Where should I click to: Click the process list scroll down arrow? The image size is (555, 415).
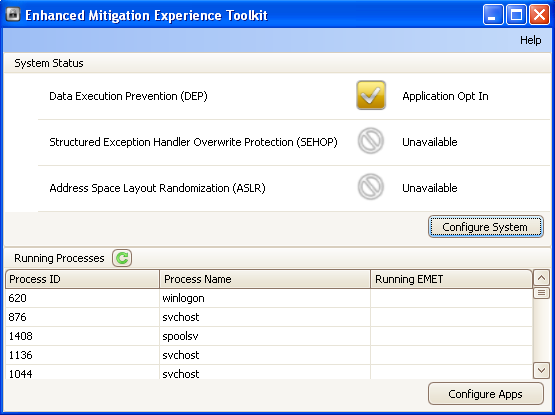[x=541, y=370]
